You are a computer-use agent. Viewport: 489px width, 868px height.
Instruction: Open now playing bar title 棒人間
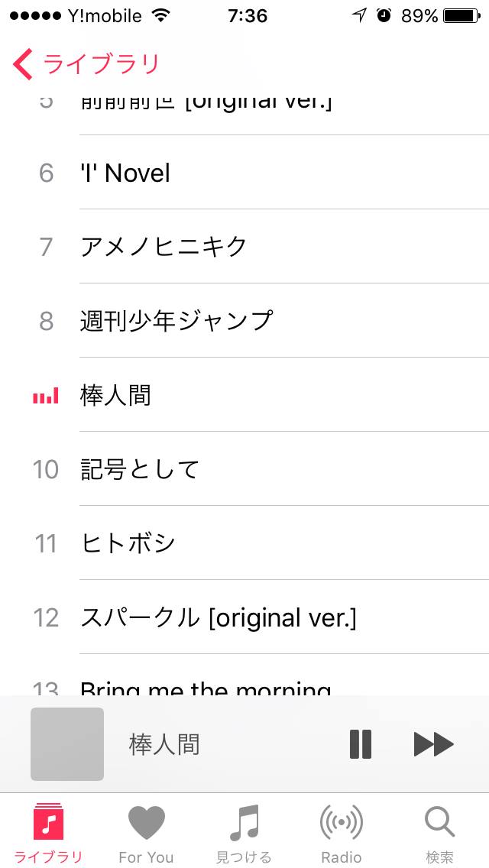(164, 744)
